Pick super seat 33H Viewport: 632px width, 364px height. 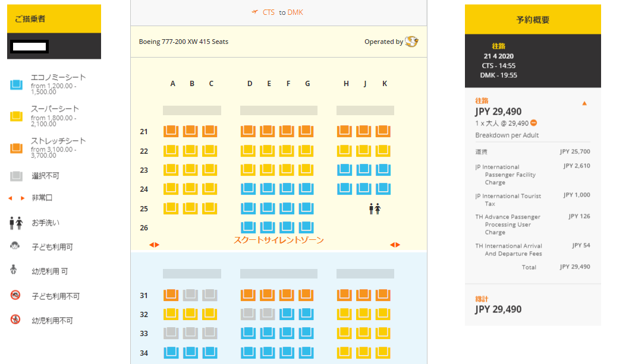click(x=344, y=333)
